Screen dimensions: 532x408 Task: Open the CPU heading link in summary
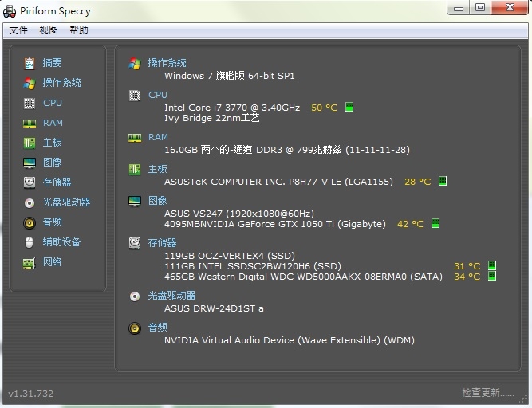(x=158, y=95)
